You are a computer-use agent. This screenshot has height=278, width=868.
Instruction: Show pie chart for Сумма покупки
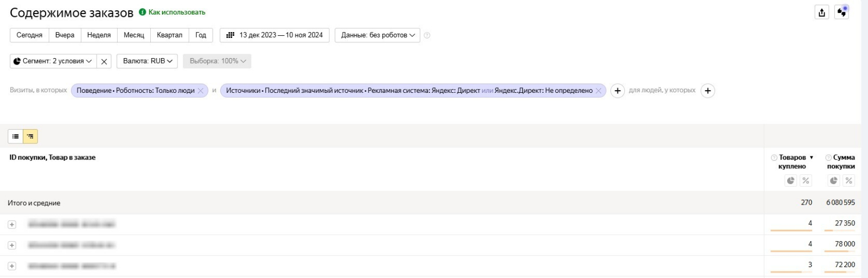pyautogui.click(x=833, y=181)
